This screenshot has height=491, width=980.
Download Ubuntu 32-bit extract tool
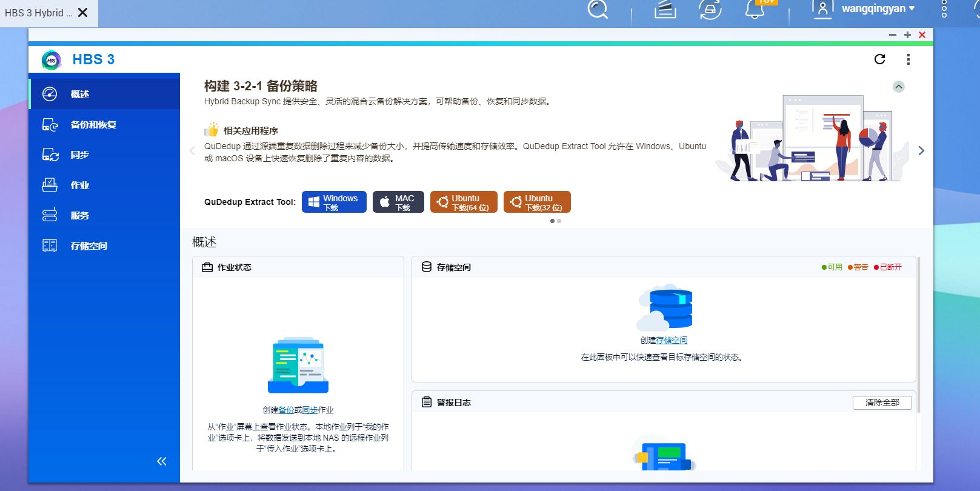[x=537, y=202]
